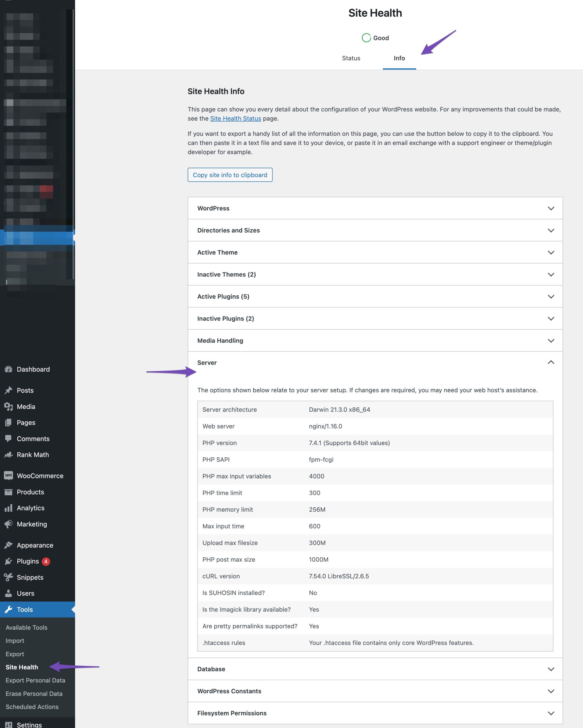Click the WooCommerce icon in sidebar
This screenshot has height=728, width=583.
(9, 475)
